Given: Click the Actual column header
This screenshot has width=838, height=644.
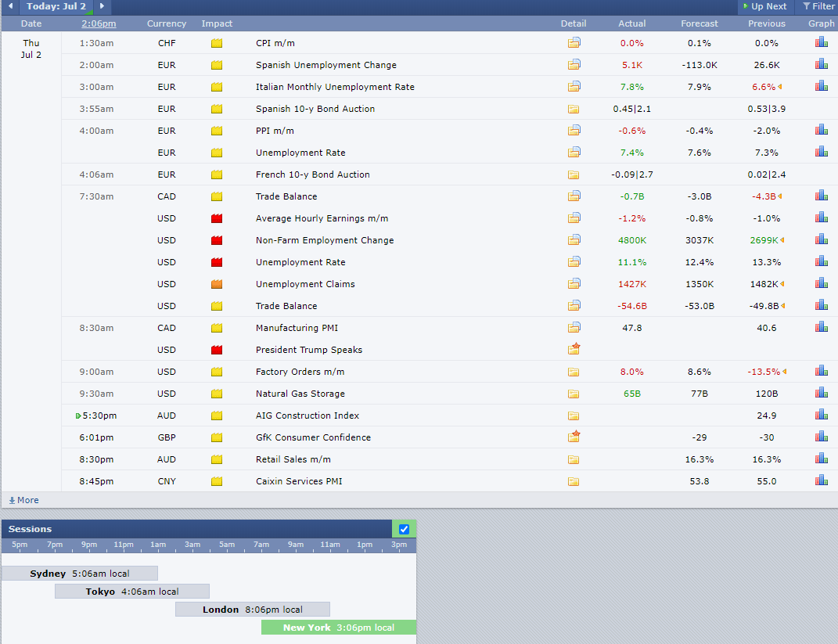Looking at the screenshot, I should pyautogui.click(x=631, y=23).
